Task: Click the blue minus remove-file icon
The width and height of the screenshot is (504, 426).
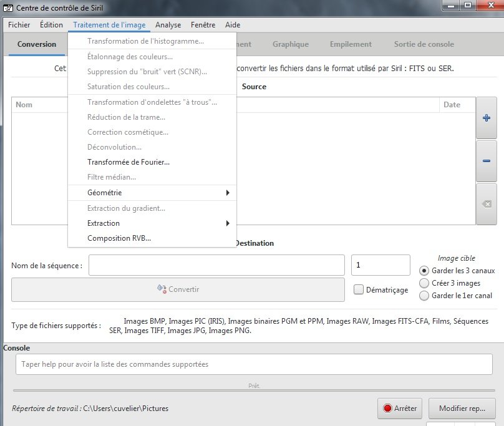Action: click(487, 161)
